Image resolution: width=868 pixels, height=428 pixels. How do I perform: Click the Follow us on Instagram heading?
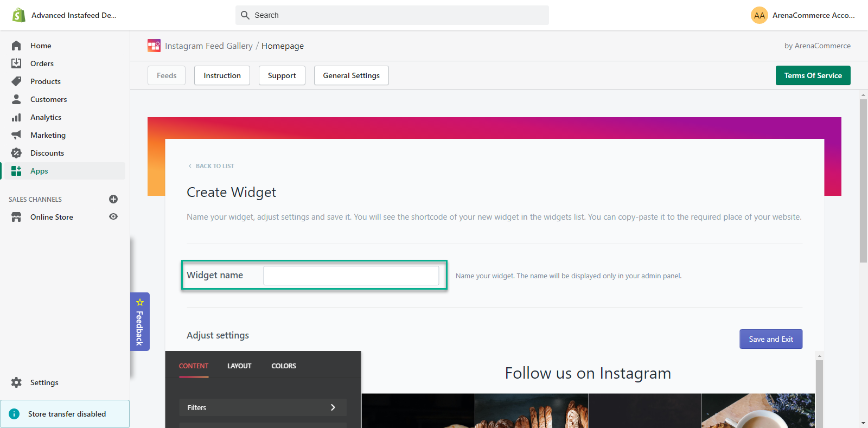tap(588, 373)
